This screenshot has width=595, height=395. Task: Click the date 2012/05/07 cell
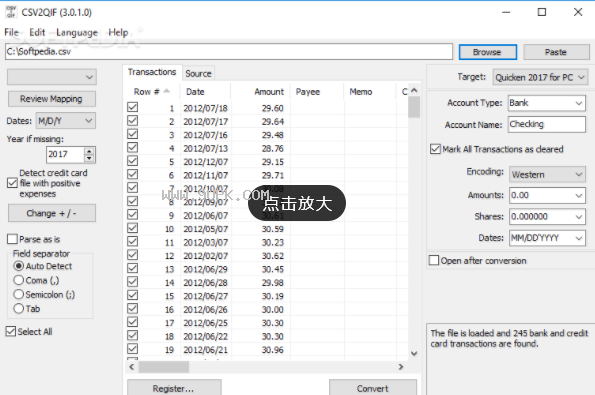[x=206, y=229]
